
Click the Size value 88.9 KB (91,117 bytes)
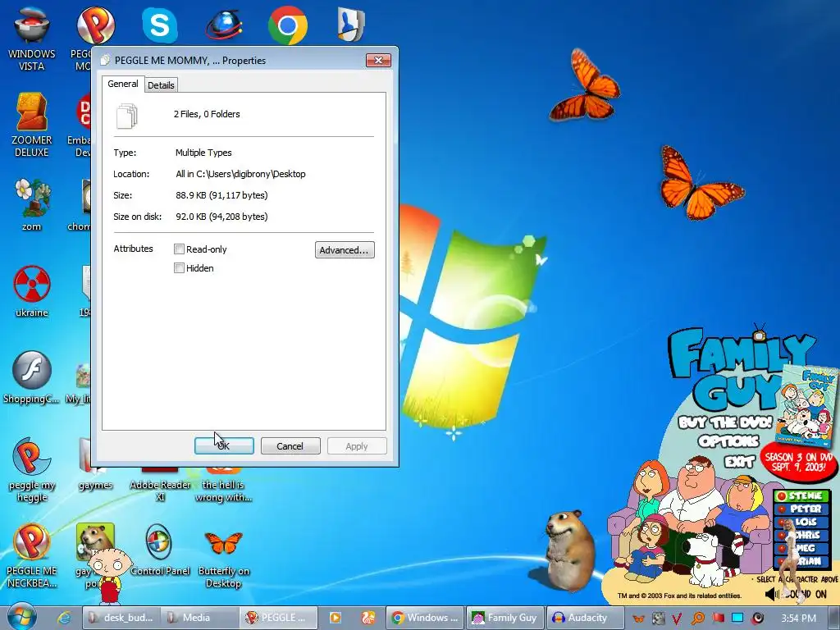[x=221, y=195]
